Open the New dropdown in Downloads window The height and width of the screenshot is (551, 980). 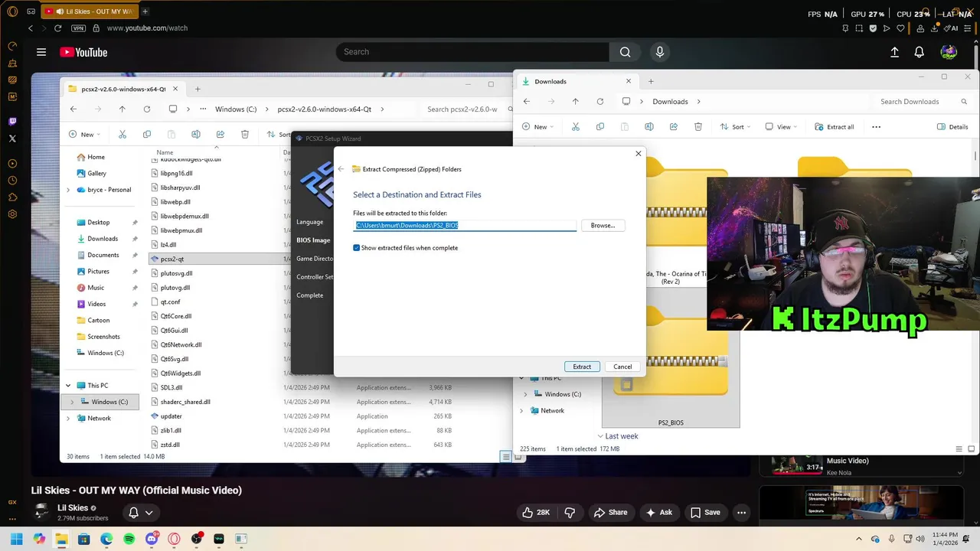(537, 127)
